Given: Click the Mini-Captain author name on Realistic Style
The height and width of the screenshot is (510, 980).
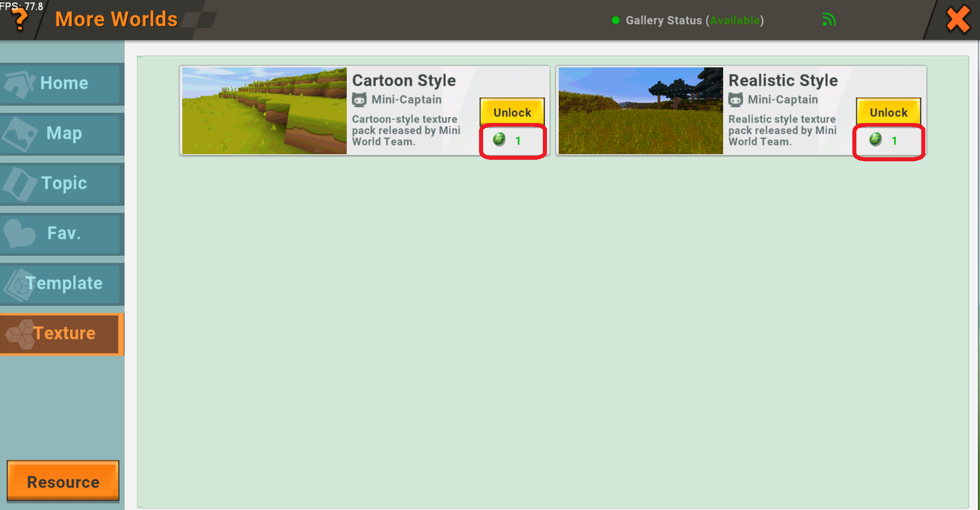Looking at the screenshot, I should coord(783,100).
